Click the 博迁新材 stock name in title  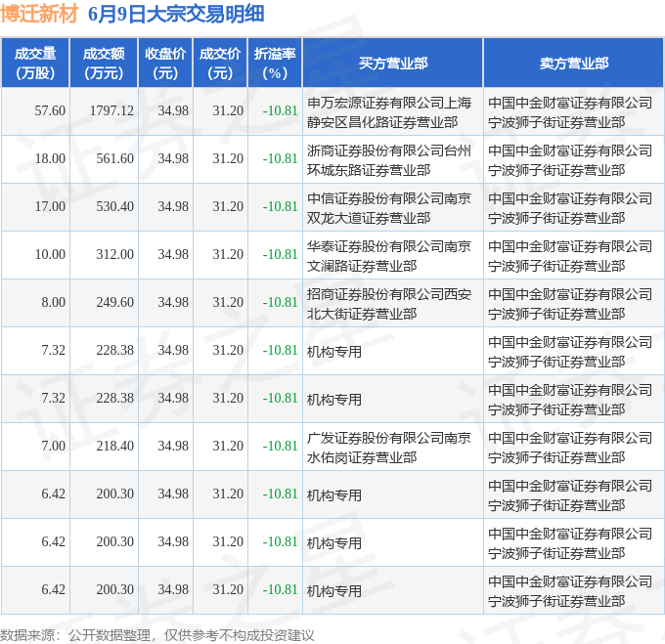click(39, 14)
